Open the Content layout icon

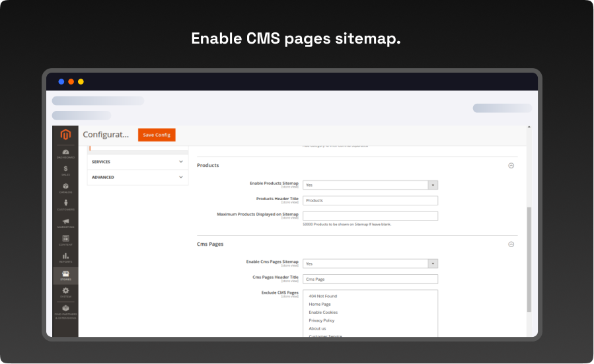(x=65, y=240)
